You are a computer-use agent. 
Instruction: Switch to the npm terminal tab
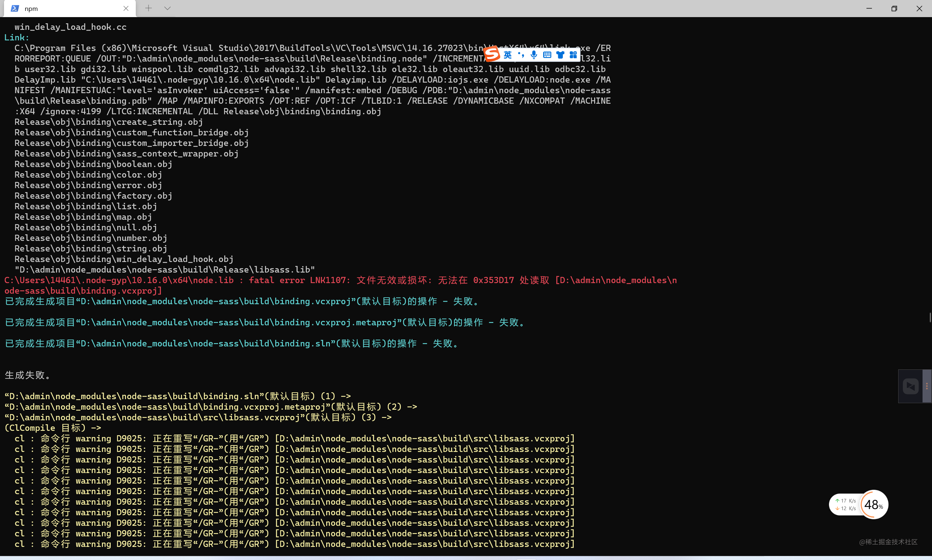(70, 8)
